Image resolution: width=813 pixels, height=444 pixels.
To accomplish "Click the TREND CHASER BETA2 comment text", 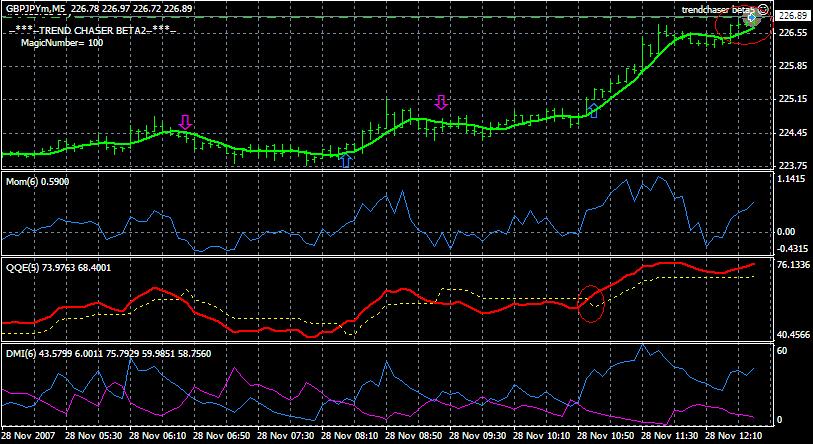I will (x=93, y=32).
